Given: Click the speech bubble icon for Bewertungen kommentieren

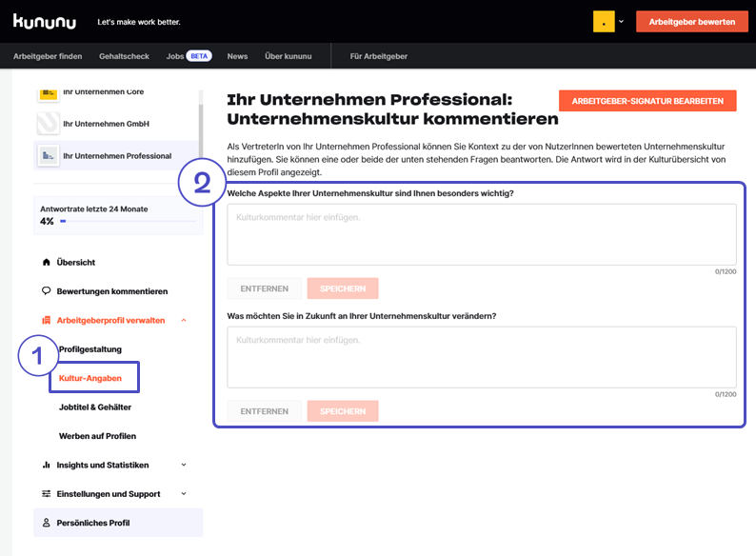Looking at the screenshot, I should pyautogui.click(x=46, y=291).
